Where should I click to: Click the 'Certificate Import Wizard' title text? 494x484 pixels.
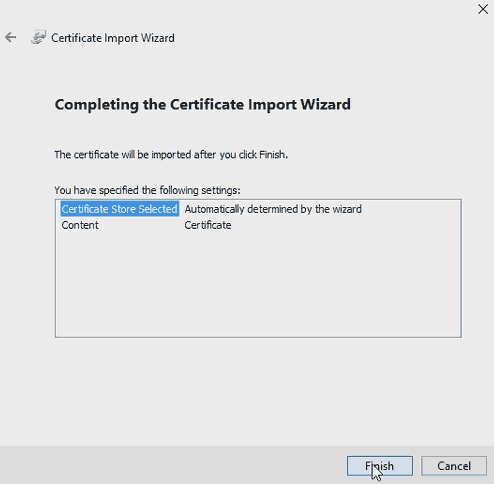tap(113, 38)
